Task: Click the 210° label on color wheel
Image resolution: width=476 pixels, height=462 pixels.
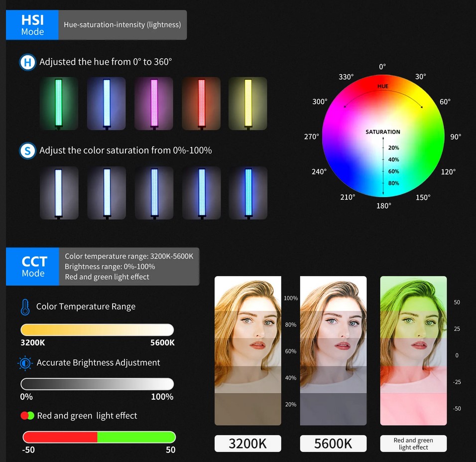Action: (348, 197)
